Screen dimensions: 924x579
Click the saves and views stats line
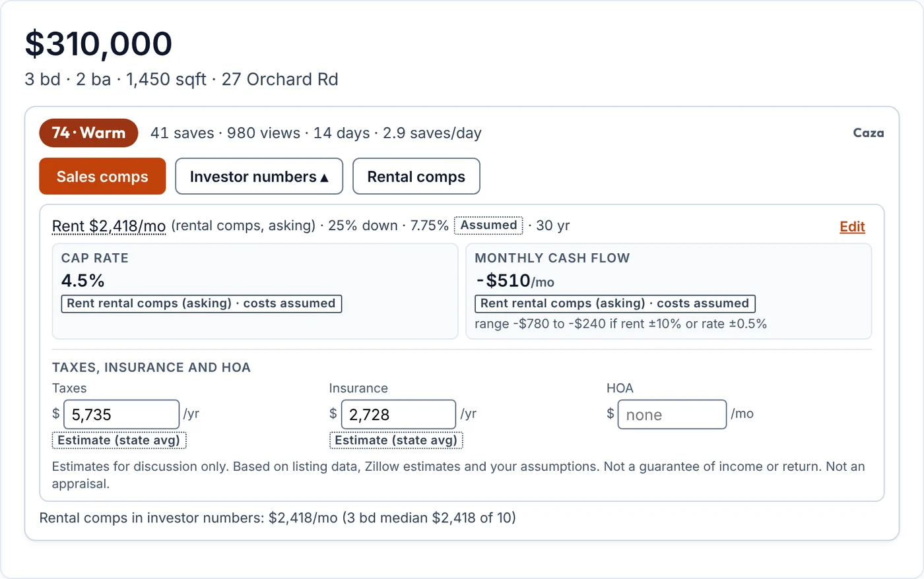pos(316,133)
